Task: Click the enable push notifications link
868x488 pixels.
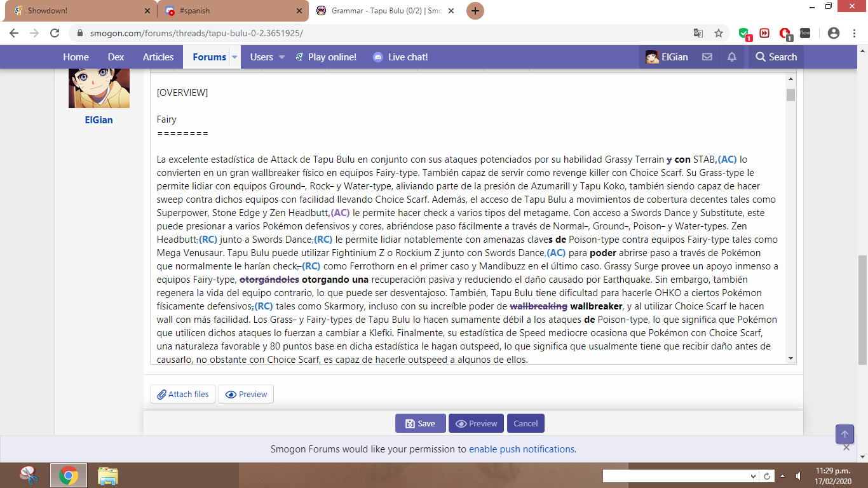Action: [x=522, y=449]
